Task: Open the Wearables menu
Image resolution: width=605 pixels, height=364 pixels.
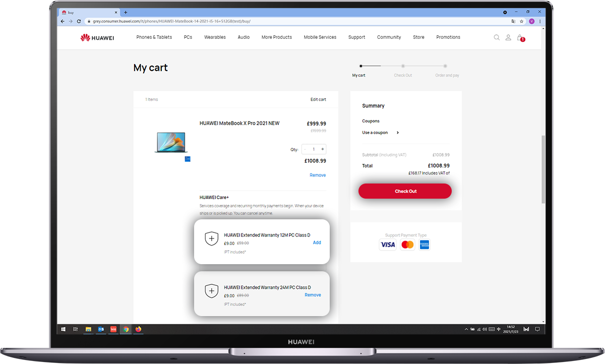Action: coord(215,37)
